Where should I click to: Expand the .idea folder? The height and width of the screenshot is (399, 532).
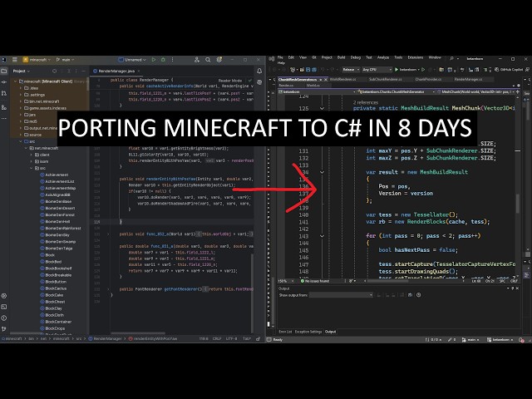point(20,88)
